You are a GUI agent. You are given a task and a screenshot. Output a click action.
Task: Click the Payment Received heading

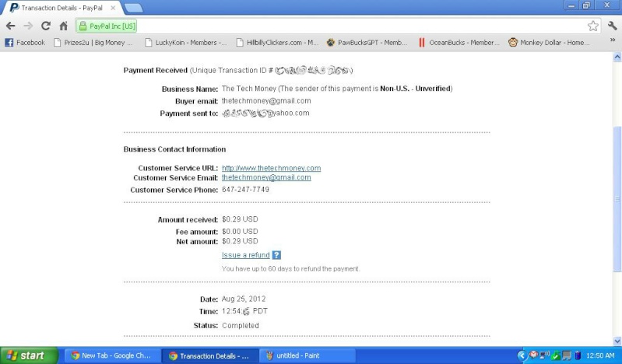point(155,70)
